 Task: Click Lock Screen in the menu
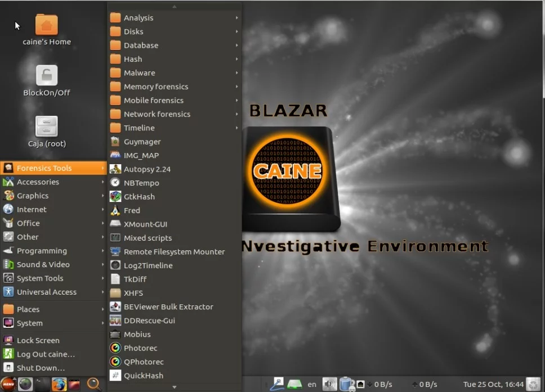pos(38,340)
